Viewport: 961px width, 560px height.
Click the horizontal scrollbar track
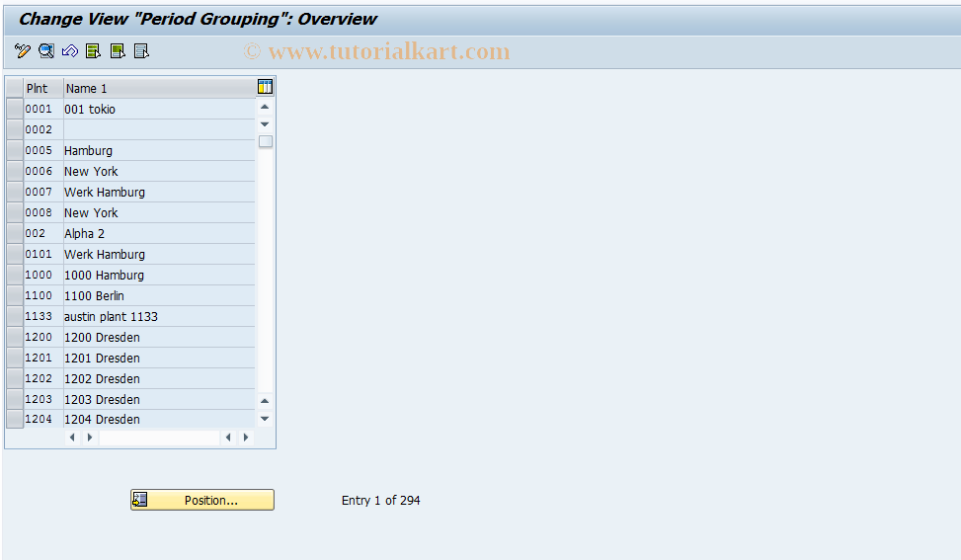[x=159, y=438]
